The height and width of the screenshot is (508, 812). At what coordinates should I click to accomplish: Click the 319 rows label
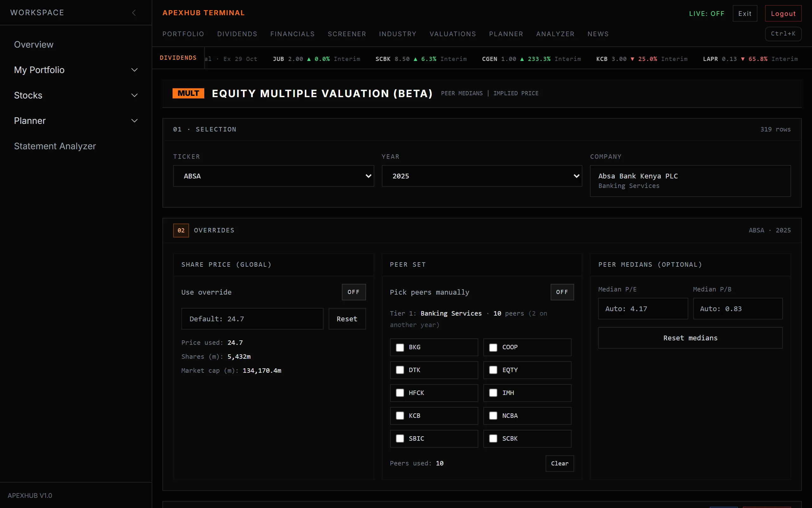776,129
